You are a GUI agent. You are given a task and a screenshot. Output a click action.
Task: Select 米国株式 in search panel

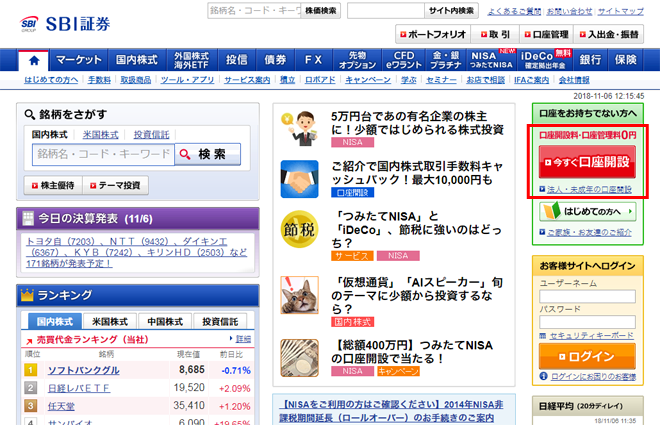tap(101, 135)
